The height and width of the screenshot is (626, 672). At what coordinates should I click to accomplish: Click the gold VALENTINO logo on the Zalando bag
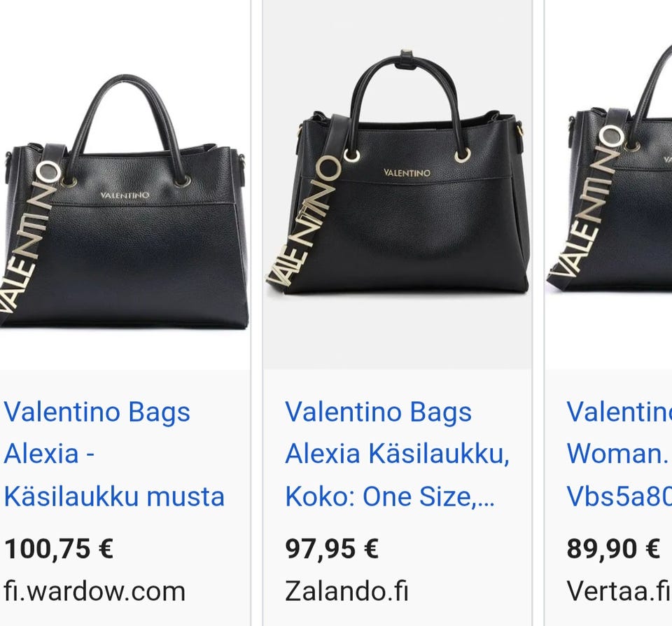click(407, 173)
